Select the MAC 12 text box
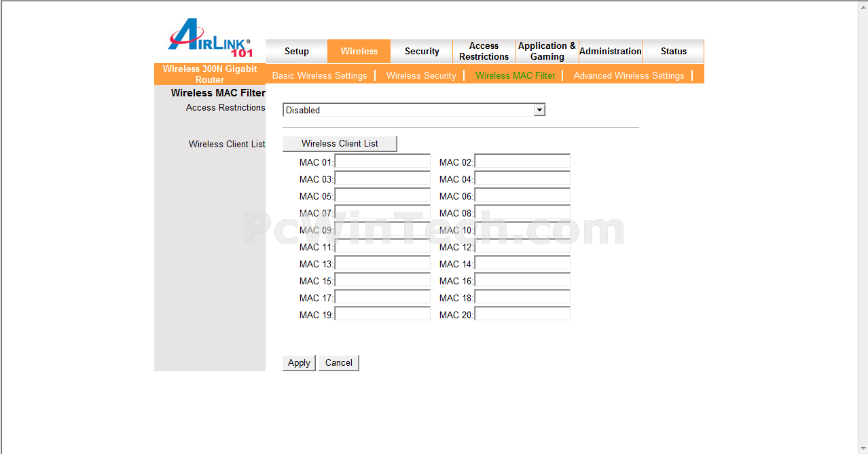Image resolution: width=868 pixels, height=454 pixels. pos(522,246)
